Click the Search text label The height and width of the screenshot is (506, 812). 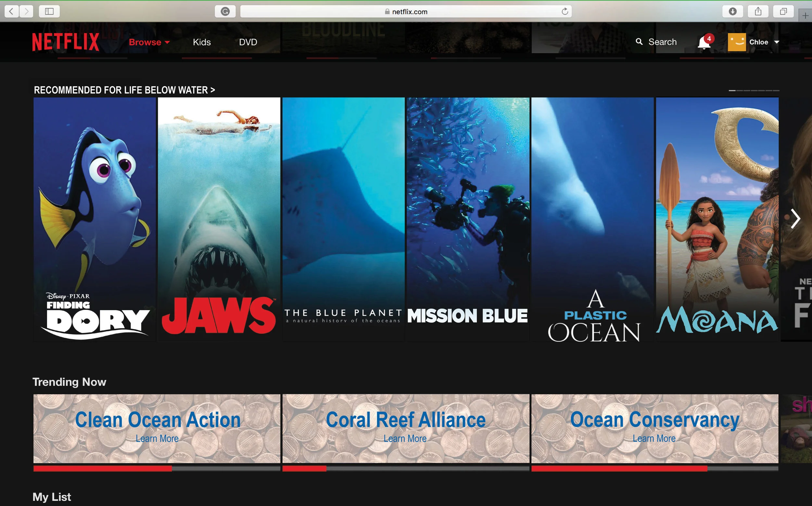(662, 42)
